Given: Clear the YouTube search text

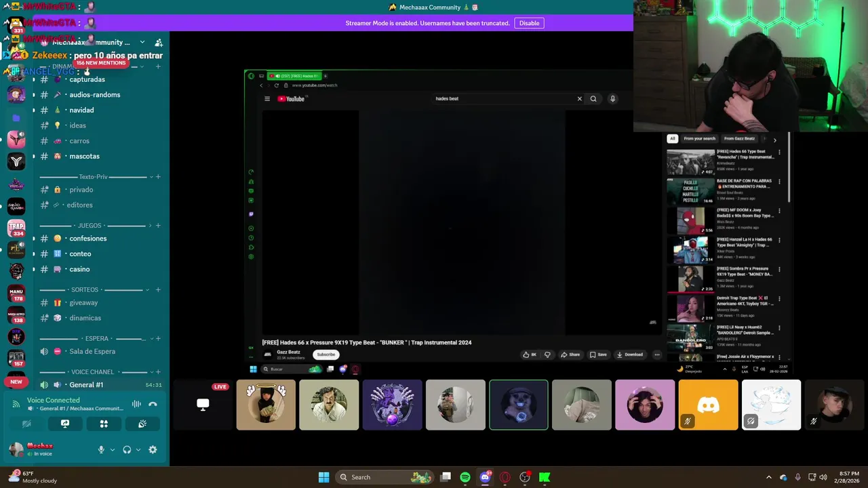Looking at the screenshot, I should point(580,99).
